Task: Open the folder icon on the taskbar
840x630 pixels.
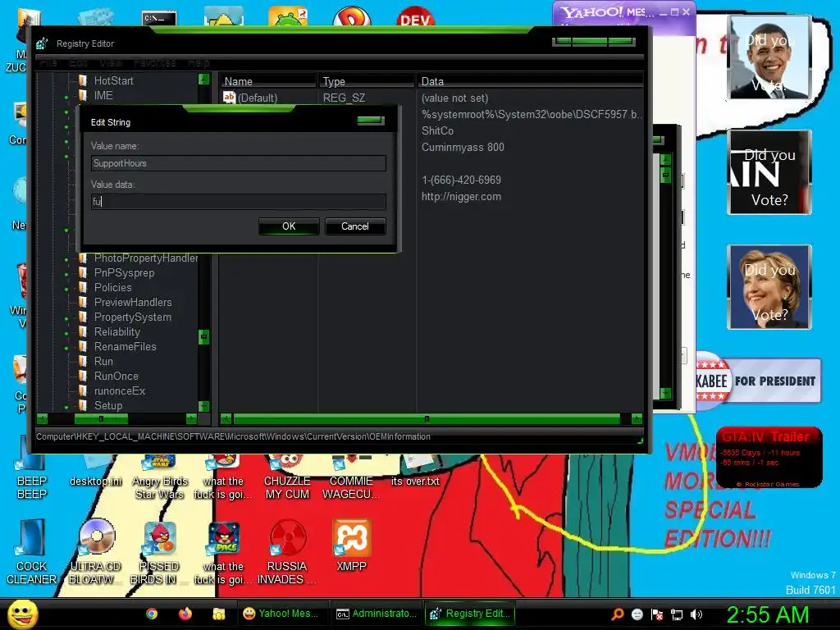Action: point(218,614)
